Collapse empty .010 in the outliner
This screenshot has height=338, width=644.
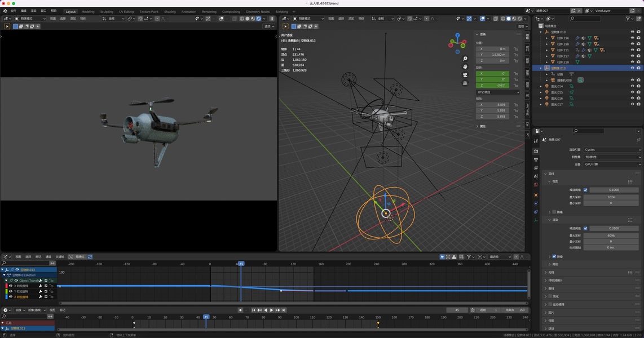(541, 32)
